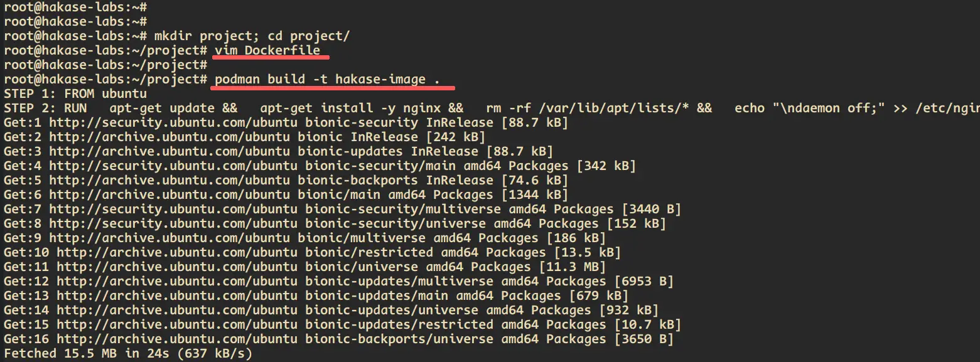
Task: Click the Get:16 bionic-backports/universe line
Action: point(338,339)
